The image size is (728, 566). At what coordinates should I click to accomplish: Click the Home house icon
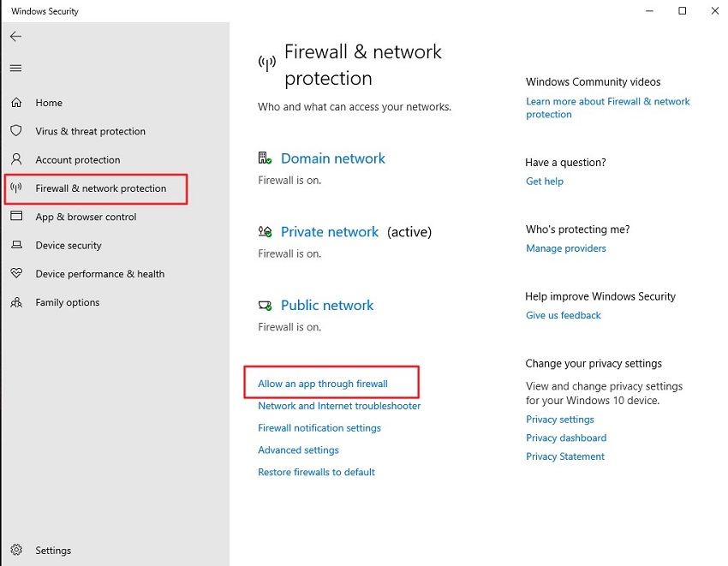click(x=16, y=103)
